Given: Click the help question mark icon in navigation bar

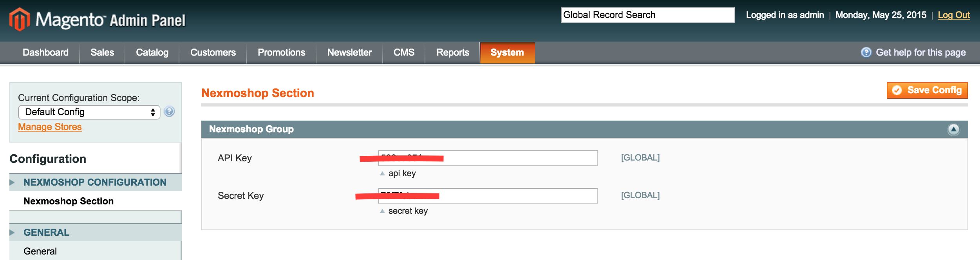Looking at the screenshot, I should click(866, 52).
